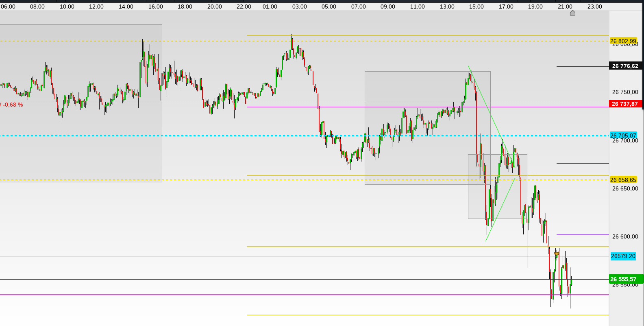Click the 23:00 time axis label

pos(595,7)
